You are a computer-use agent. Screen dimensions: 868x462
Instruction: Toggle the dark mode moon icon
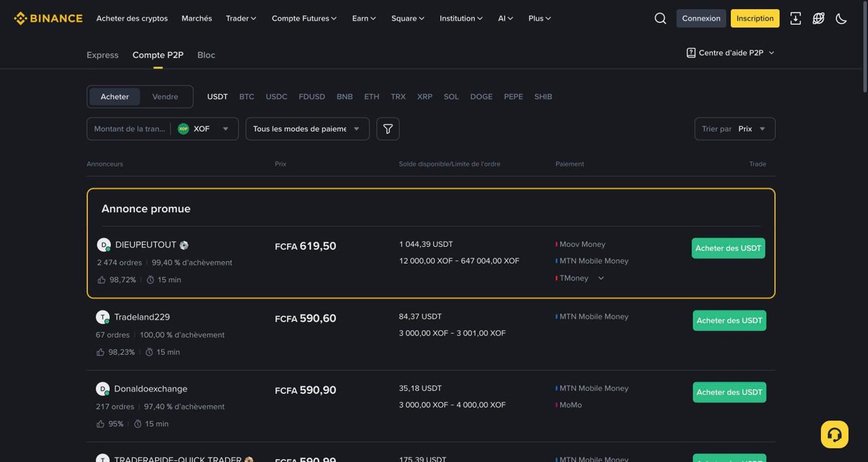(x=841, y=19)
